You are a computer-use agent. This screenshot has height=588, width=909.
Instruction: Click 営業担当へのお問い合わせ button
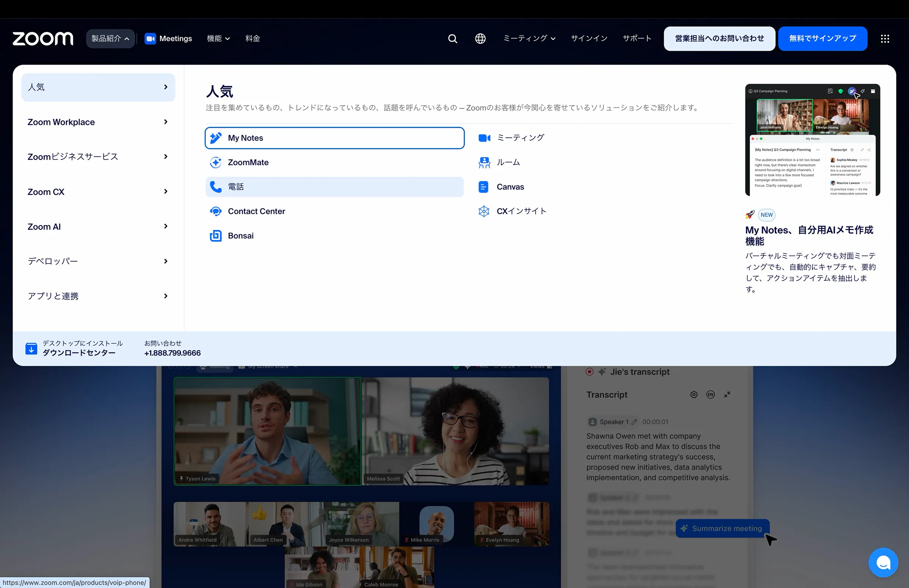coord(720,39)
